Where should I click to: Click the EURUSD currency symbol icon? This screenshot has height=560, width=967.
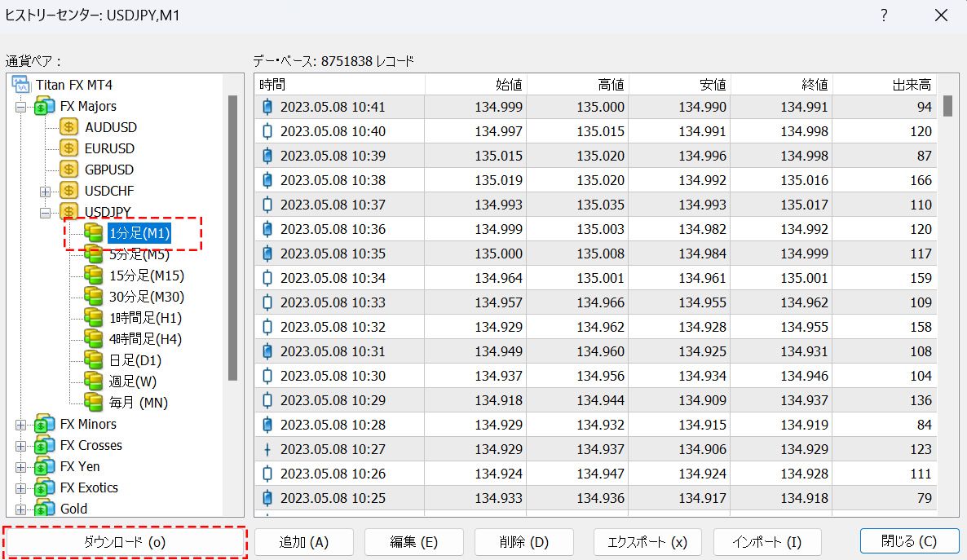(x=70, y=148)
